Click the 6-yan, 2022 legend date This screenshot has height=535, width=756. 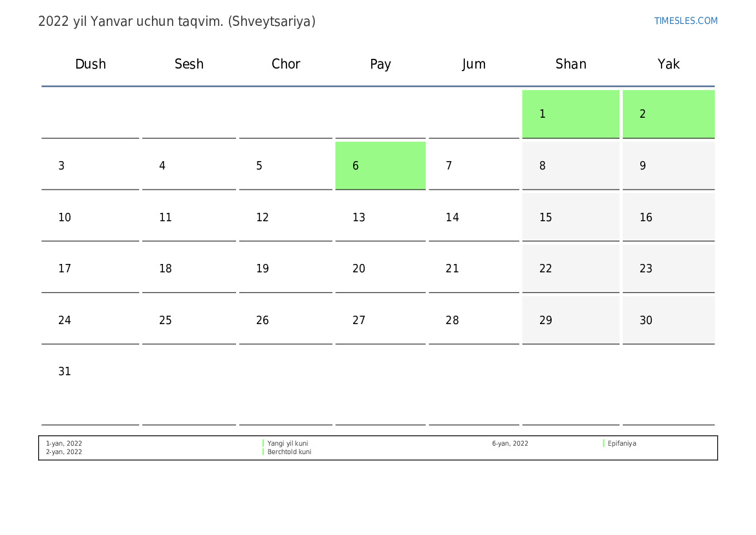(x=510, y=444)
